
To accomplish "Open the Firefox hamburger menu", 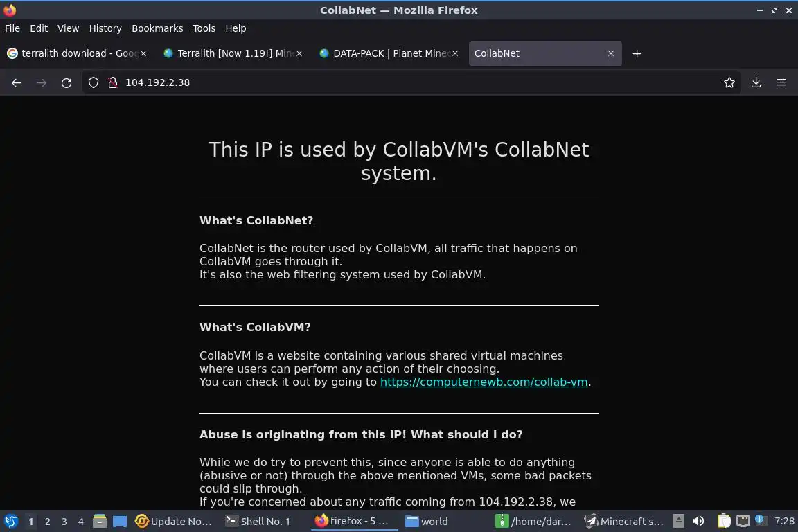I will point(781,82).
